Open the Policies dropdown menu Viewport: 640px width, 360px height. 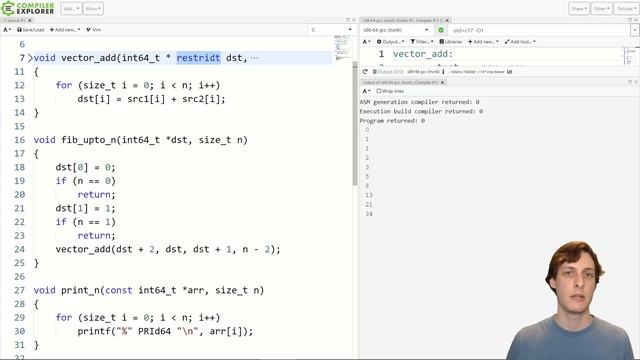[626, 9]
